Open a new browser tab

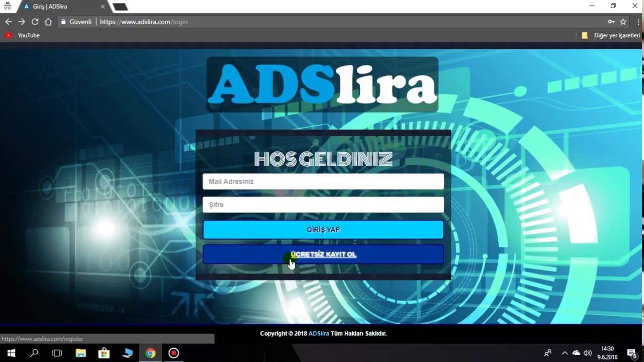[x=120, y=7]
